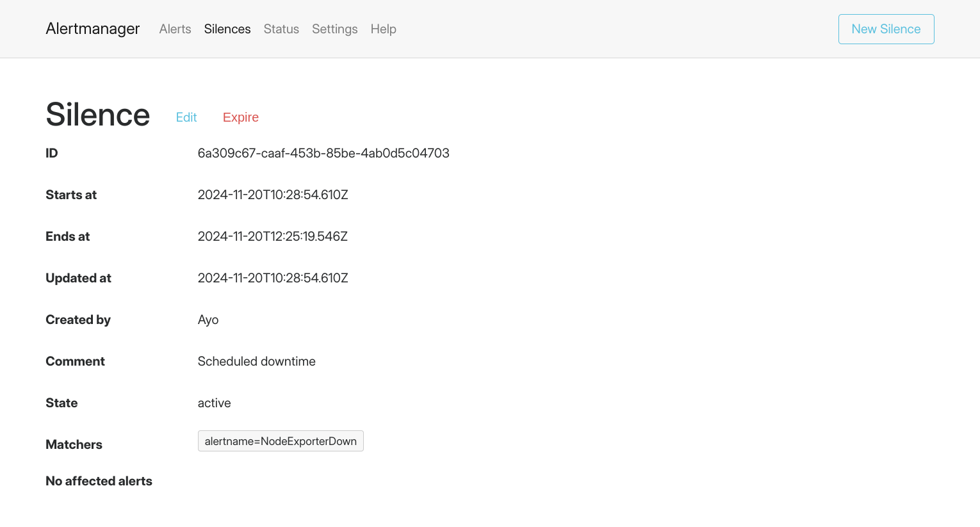
Task: Click the Created by label
Action: pos(78,320)
